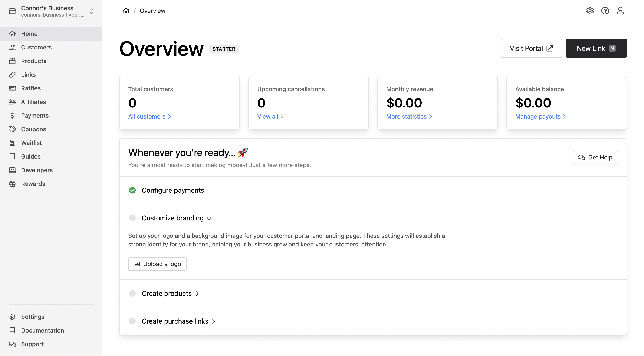Click the green Configure payments checkmark

[x=132, y=190]
